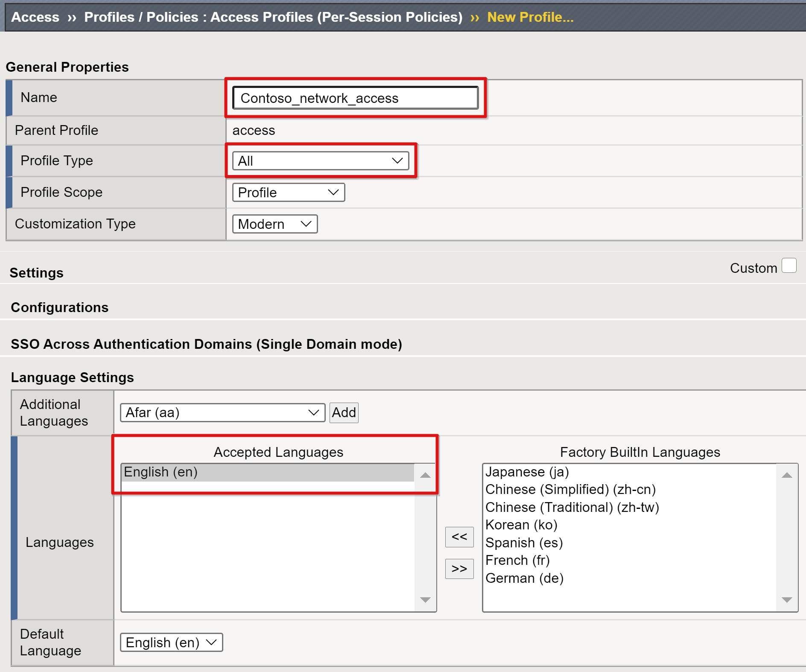
Task: Expand the Customization Type dropdown
Action: pos(275,224)
